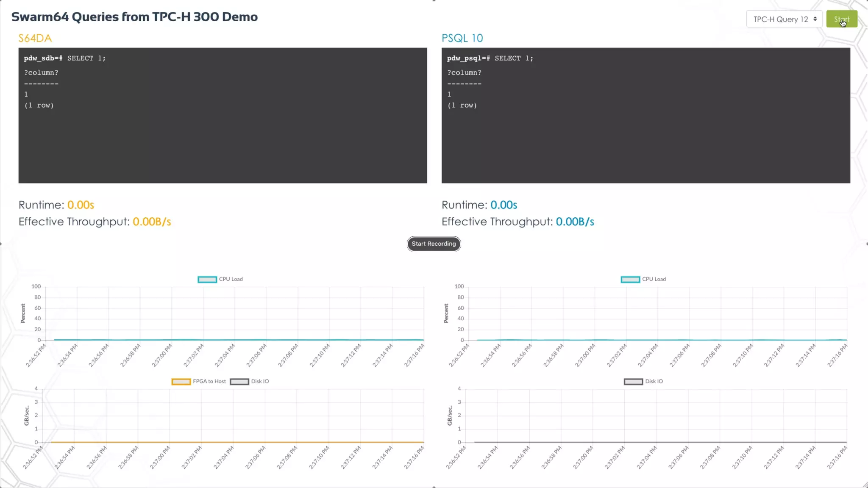Click PSQL Runtime 0.00s value
Image resolution: width=868 pixels, height=488 pixels.
pyautogui.click(x=504, y=205)
